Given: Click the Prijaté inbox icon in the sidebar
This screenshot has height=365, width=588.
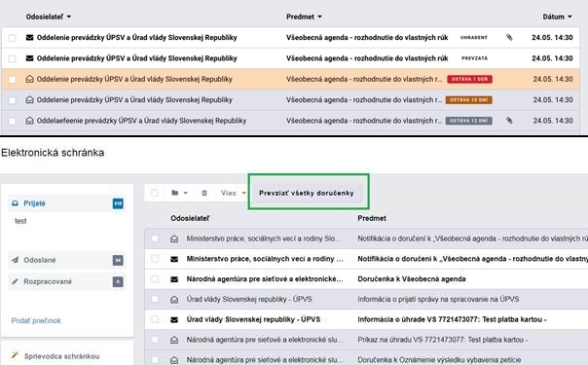Looking at the screenshot, I should (15, 203).
